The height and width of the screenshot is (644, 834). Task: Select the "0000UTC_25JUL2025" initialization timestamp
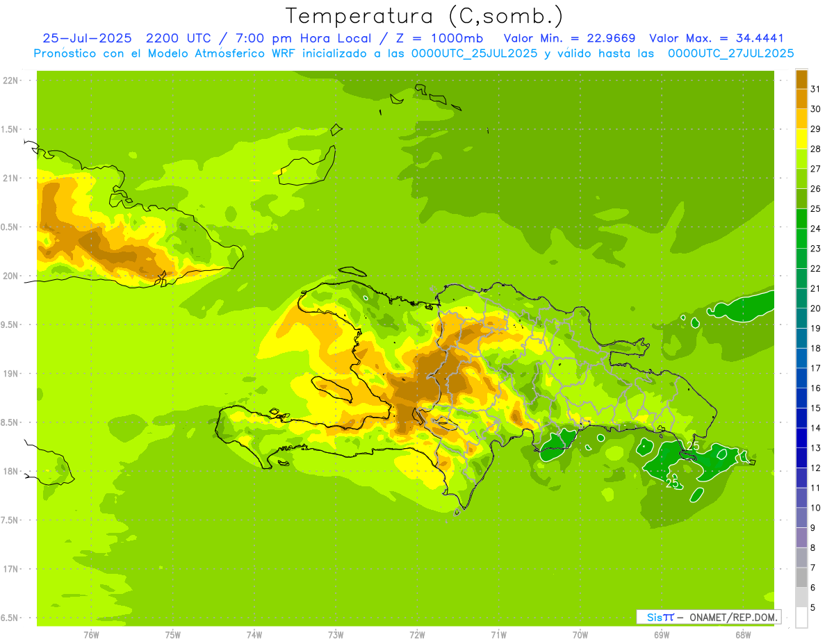pos(475,53)
